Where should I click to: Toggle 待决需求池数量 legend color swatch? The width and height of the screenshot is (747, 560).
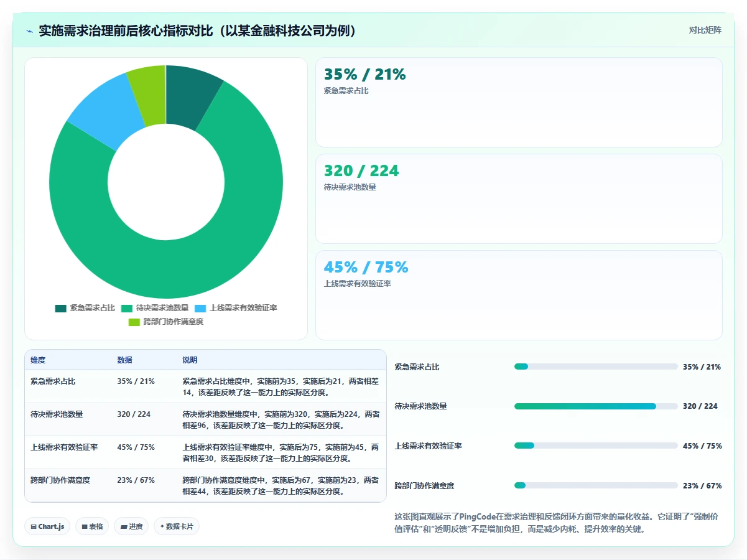pos(127,308)
